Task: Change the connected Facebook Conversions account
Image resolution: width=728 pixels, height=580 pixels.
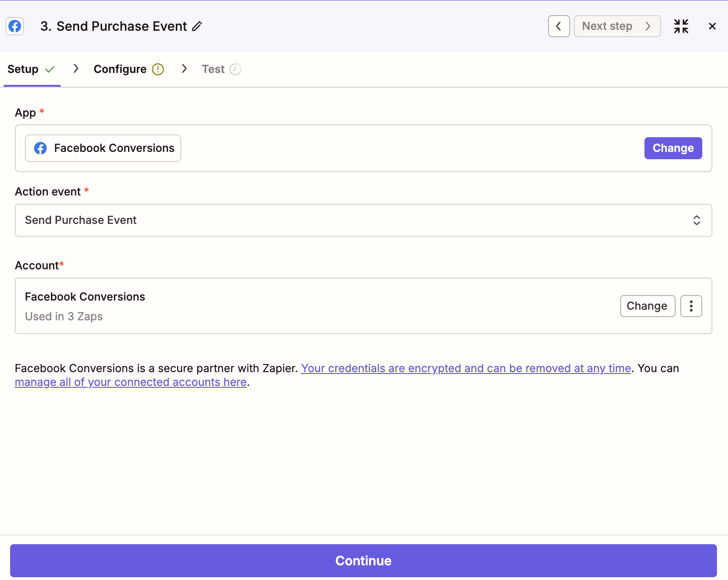Action: [x=647, y=306]
